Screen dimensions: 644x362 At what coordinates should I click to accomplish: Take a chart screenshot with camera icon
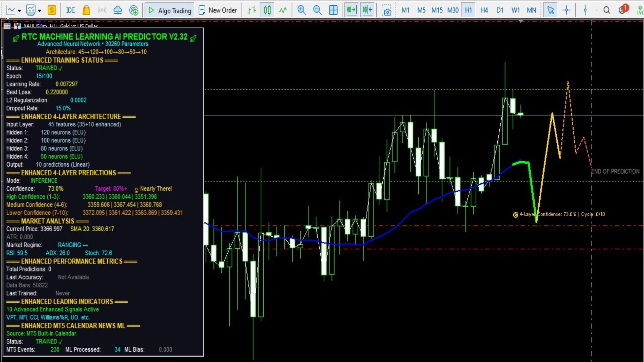click(386, 10)
